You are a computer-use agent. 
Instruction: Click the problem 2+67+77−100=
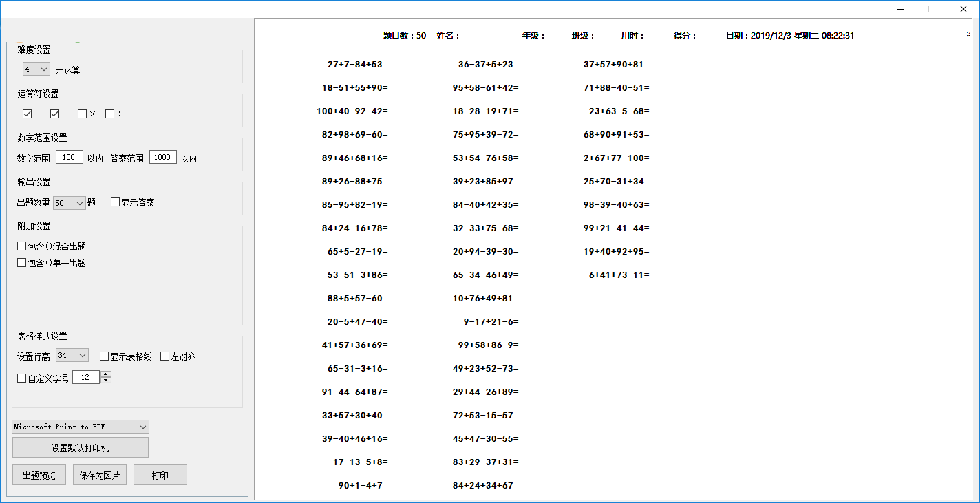(617, 158)
